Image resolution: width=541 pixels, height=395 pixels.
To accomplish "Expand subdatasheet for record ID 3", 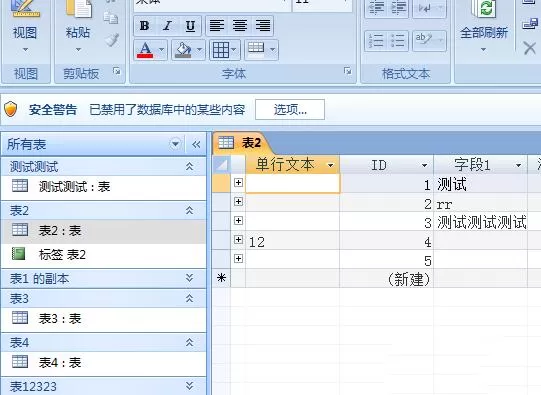I will 238,220.
